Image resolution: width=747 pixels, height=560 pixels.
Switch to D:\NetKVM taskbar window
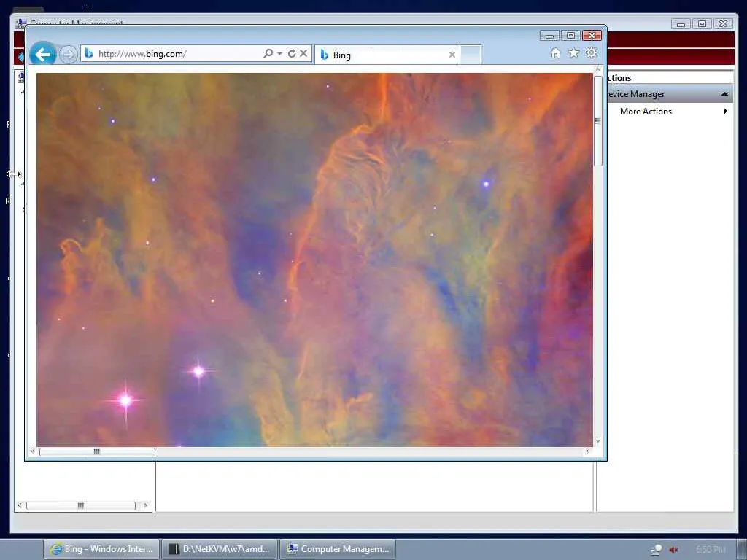pyautogui.click(x=220, y=549)
